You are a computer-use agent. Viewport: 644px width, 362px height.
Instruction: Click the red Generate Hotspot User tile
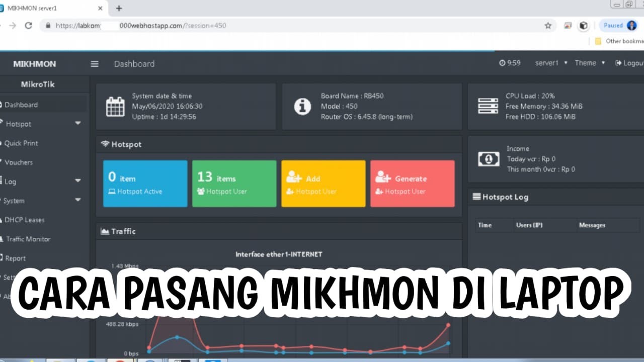coord(412,184)
